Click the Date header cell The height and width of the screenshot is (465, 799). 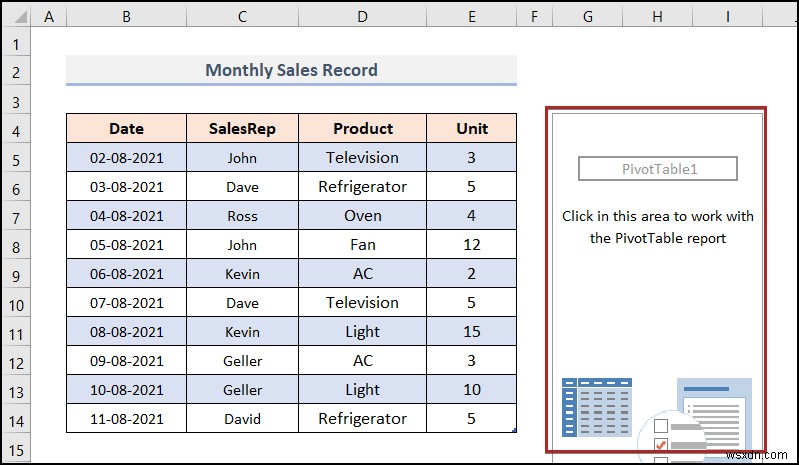(126, 128)
